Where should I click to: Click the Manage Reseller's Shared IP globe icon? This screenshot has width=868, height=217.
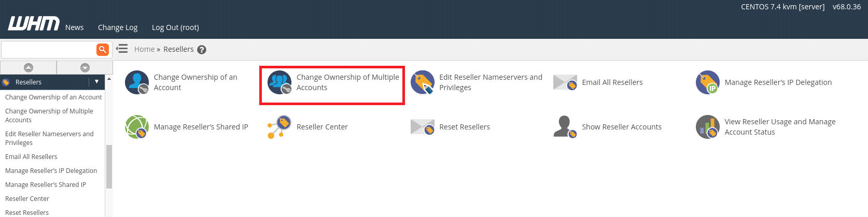coord(137,127)
